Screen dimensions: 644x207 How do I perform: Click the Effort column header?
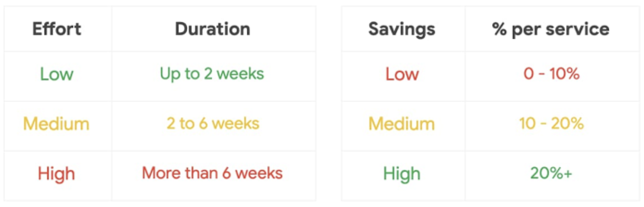57,29
